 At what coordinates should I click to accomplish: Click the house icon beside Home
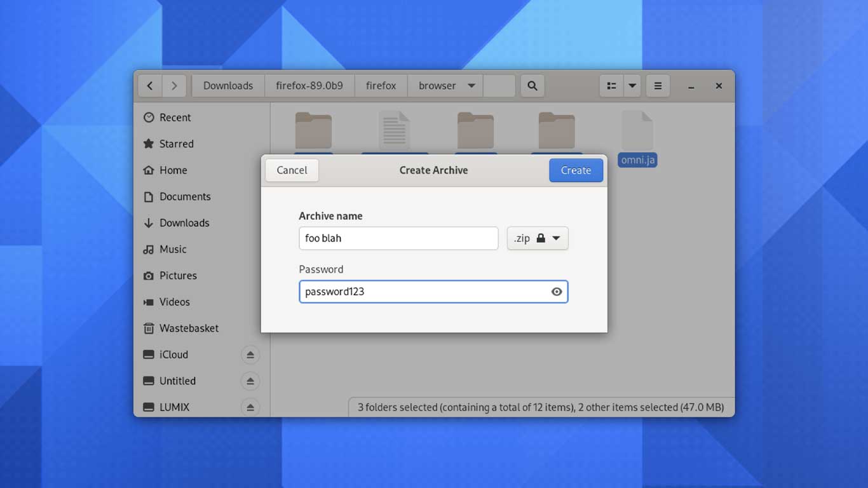tap(149, 170)
